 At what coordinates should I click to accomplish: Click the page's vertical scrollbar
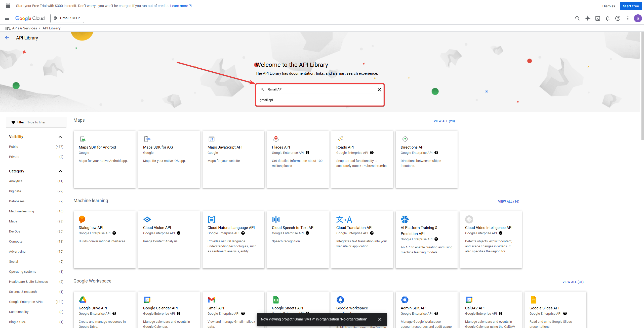(642, 85)
